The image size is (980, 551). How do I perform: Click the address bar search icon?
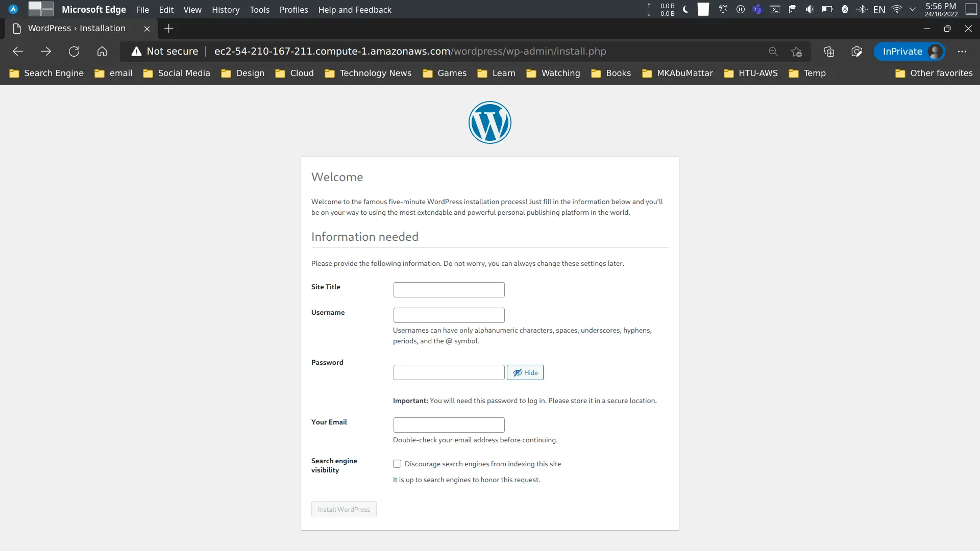773,51
